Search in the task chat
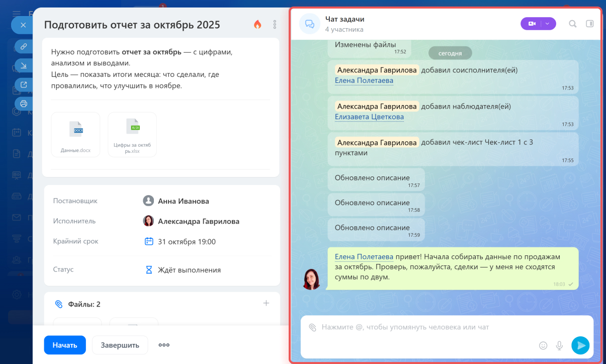Viewport: 606px width, 364px height. point(572,24)
